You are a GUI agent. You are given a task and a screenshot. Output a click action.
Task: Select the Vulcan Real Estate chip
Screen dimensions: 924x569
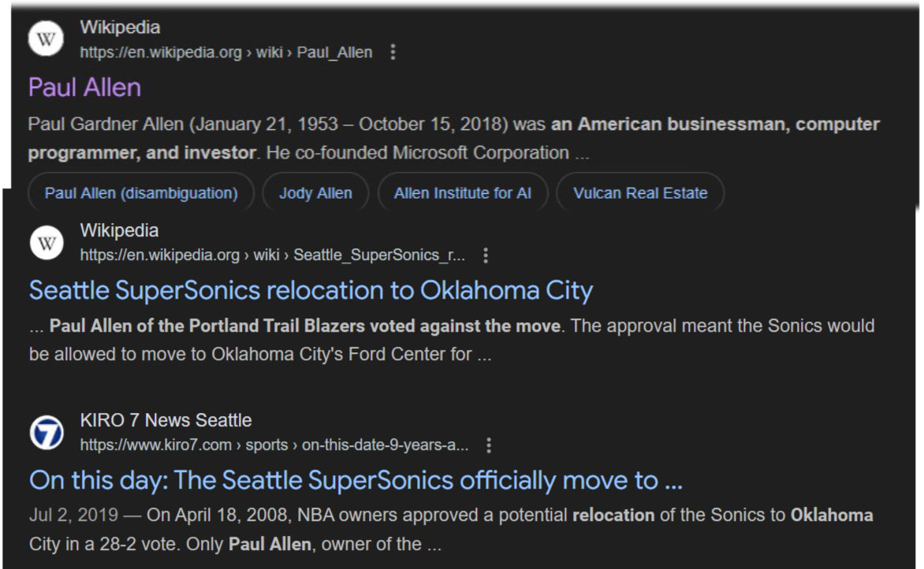tap(640, 193)
